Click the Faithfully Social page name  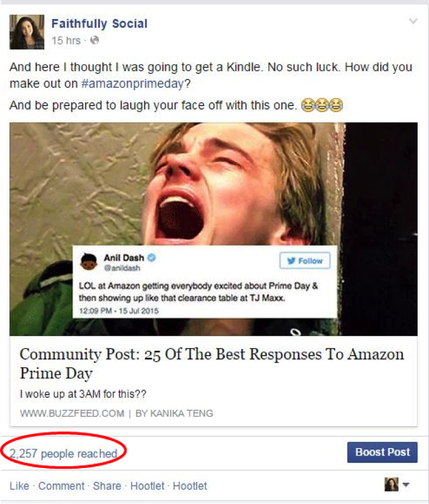99,24
